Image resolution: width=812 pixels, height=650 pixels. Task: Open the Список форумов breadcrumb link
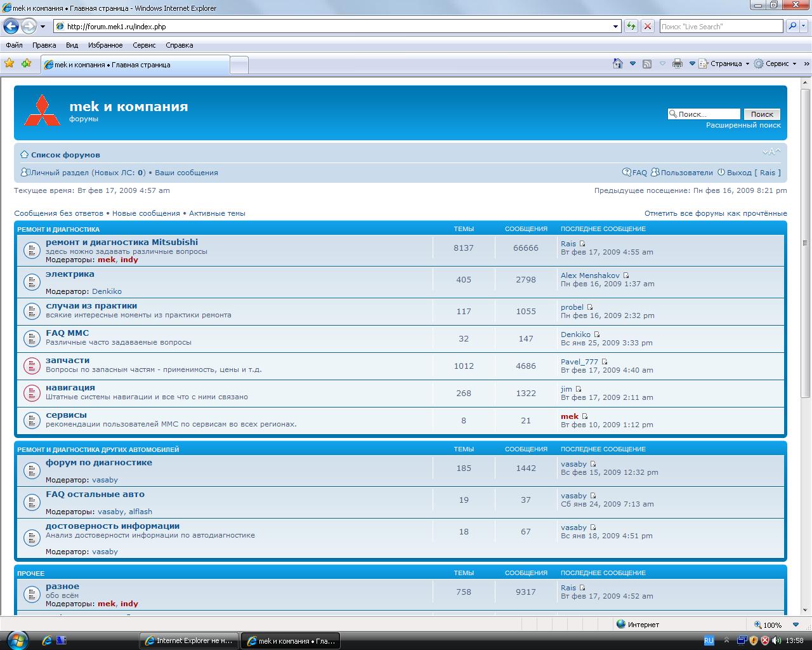click(x=65, y=155)
